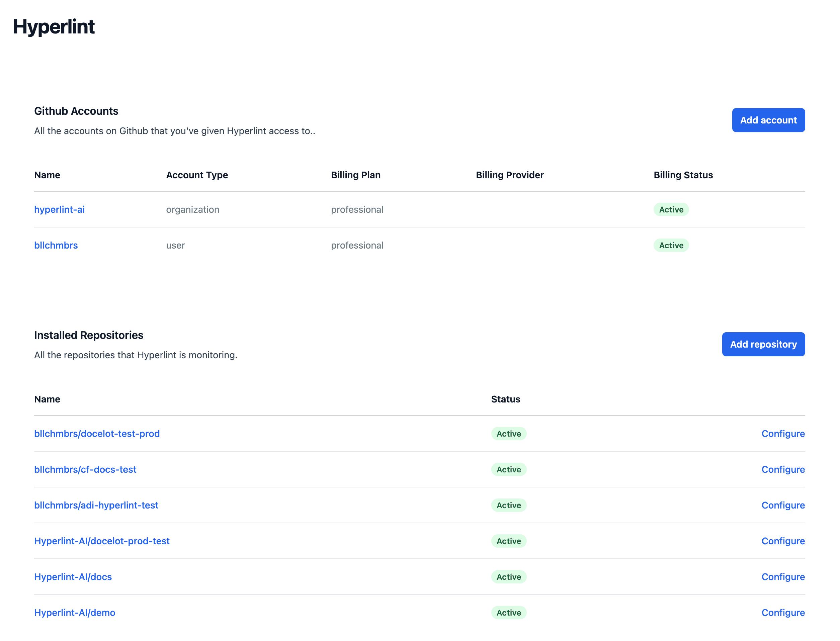Open the bllchmbrs/adi-hyperlint-test repository
The image size is (840, 641).
(x=96, y=505)
